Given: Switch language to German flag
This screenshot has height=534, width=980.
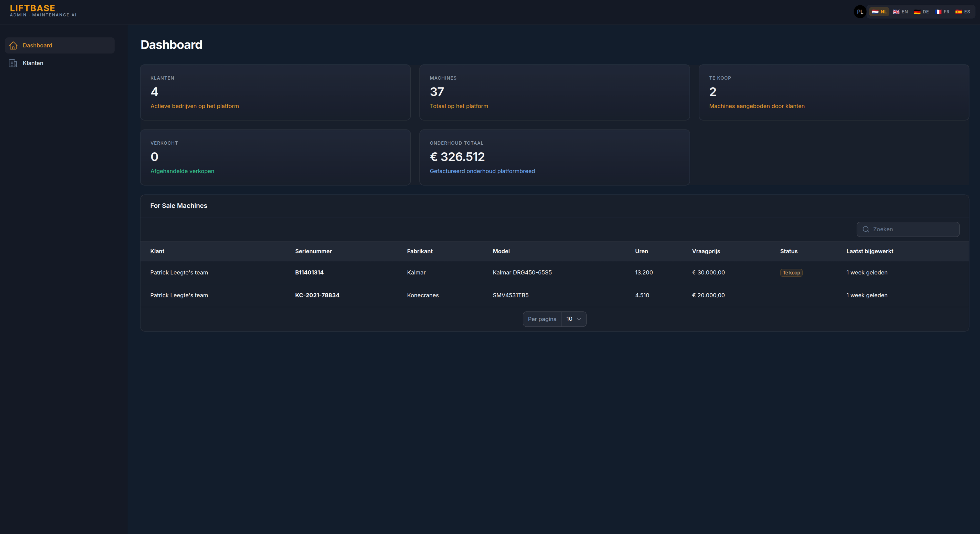Looking at the screenshot, I should tap(917, 12).
